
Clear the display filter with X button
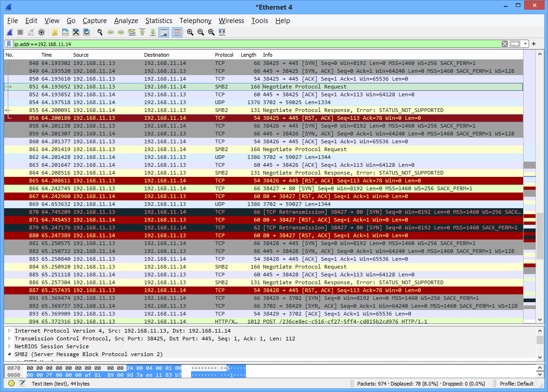tap(505, 44)
